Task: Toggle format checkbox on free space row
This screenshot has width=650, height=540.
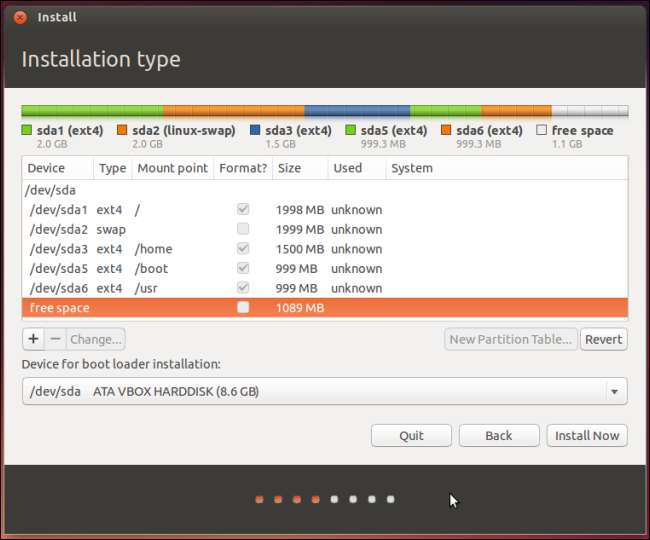Action: (242, 308)
